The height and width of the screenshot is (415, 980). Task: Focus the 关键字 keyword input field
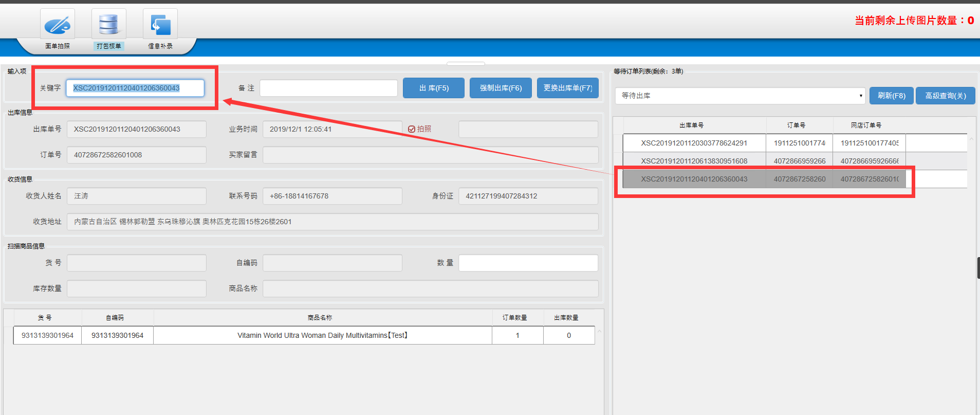135,88
